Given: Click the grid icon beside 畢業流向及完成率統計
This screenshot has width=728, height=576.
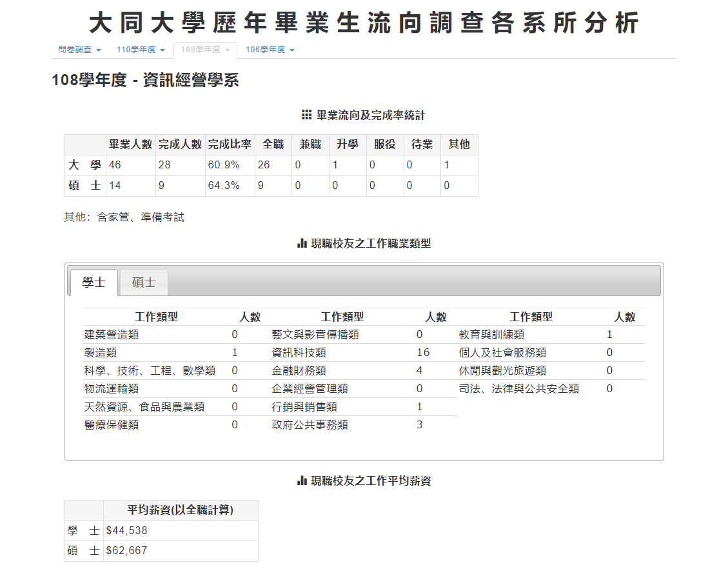Looking at the screenshot, I should coord(306,115).
